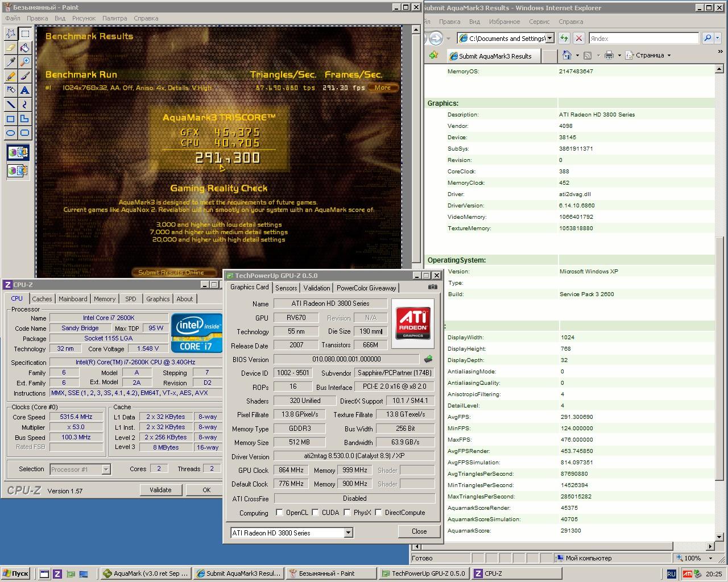Click the IE Forward navigation arrow

point(436,38)
